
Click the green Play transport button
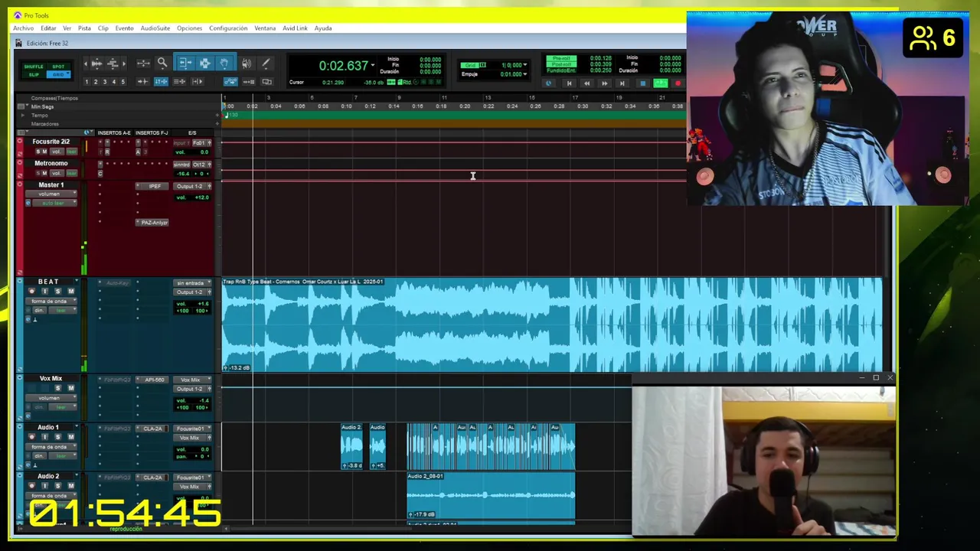(660, 83)
